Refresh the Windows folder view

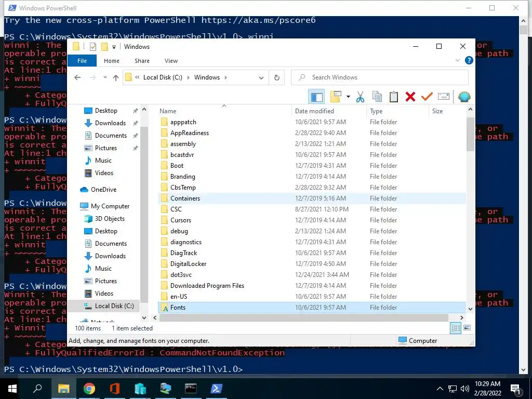pos(277,78)
